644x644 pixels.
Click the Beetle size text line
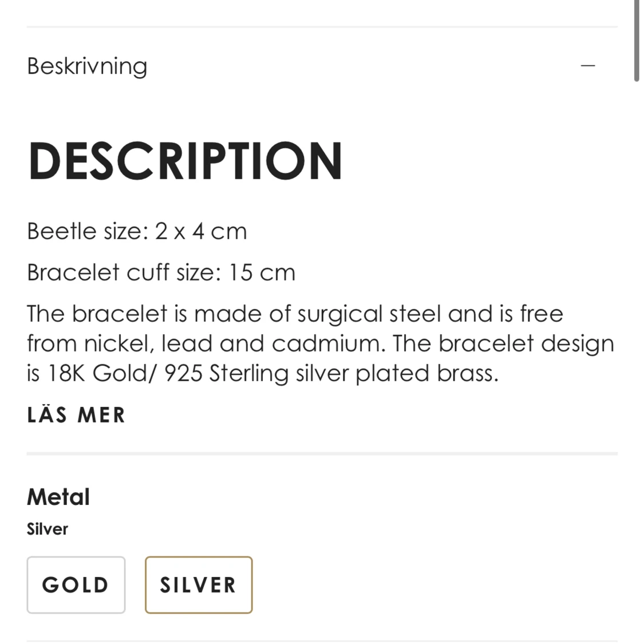(137, 231)
